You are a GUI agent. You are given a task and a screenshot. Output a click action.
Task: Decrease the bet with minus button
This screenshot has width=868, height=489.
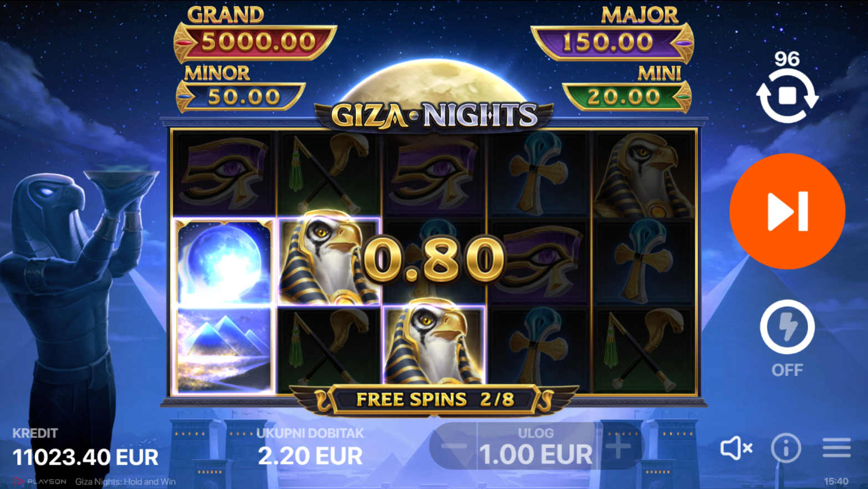pos(454,446)
